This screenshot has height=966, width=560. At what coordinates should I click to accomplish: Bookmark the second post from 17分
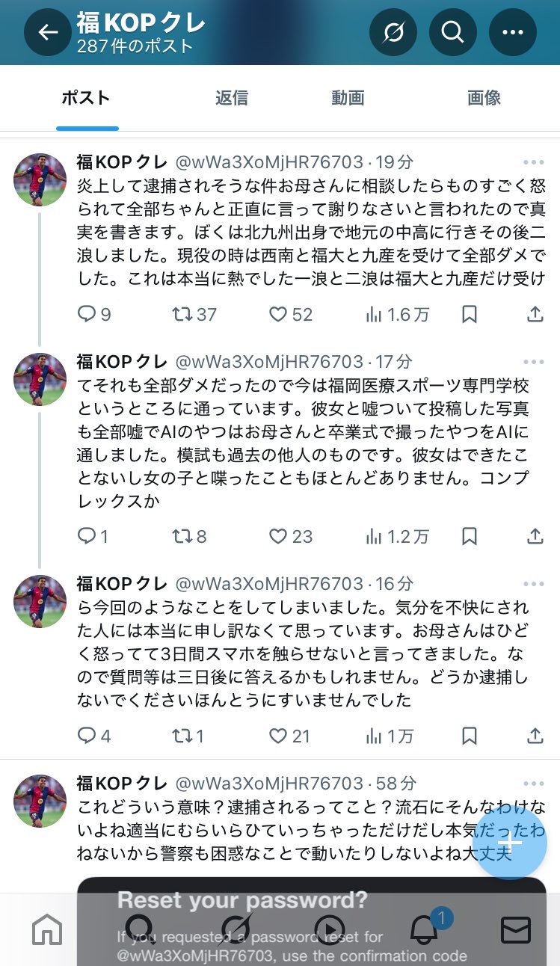pos(470,536)
